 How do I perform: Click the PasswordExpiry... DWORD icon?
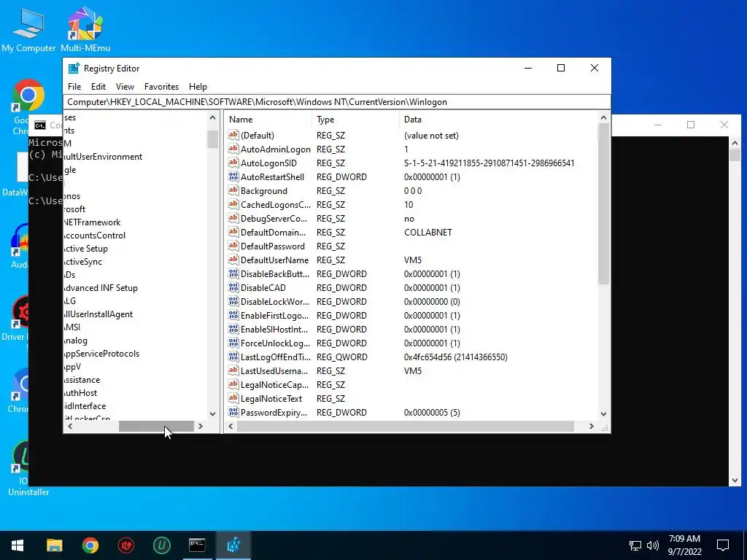tap(233, 413)
